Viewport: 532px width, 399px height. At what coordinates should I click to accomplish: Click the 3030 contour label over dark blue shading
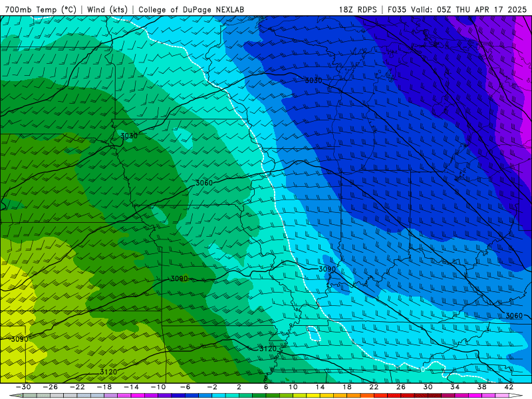(x=313, y=80)
